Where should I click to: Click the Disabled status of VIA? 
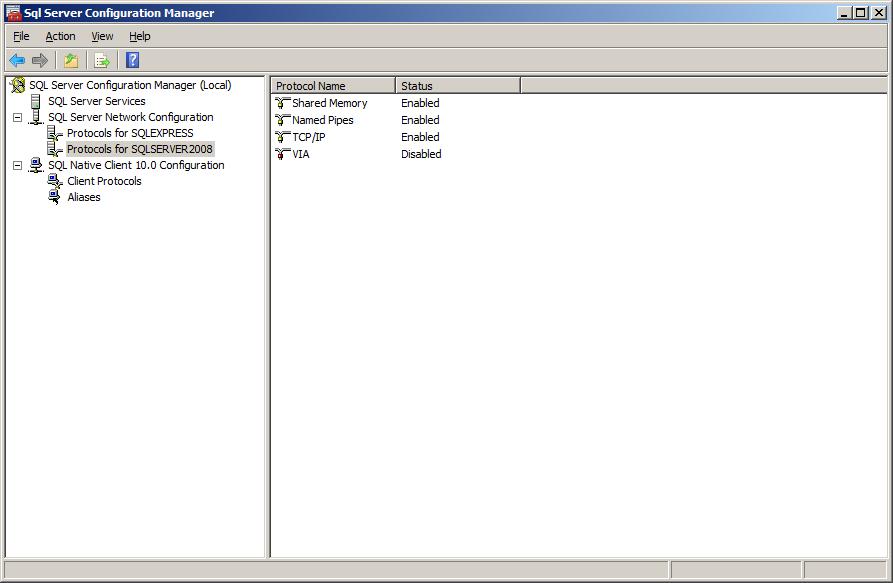tap(421, 154)
